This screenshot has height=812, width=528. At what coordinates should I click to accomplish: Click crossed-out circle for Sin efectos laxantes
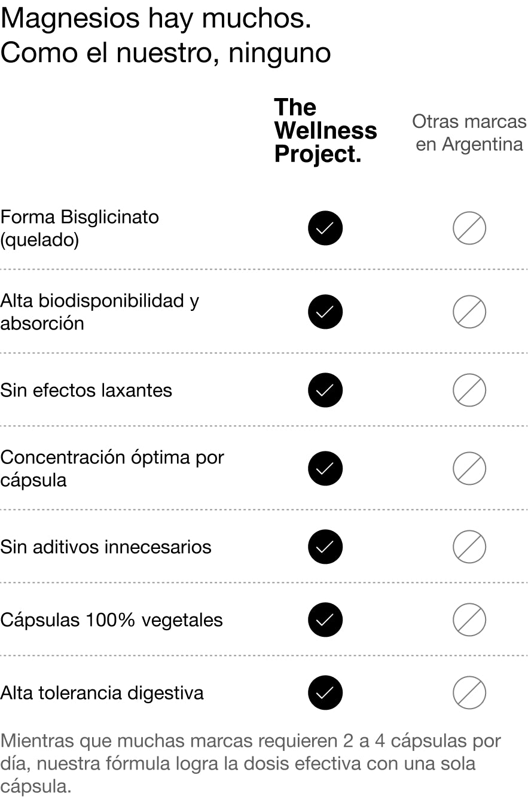click(x=469, y=390)
